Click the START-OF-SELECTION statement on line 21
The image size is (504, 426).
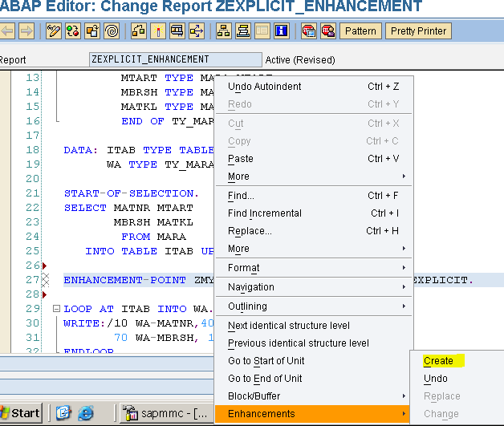[132, 193]
